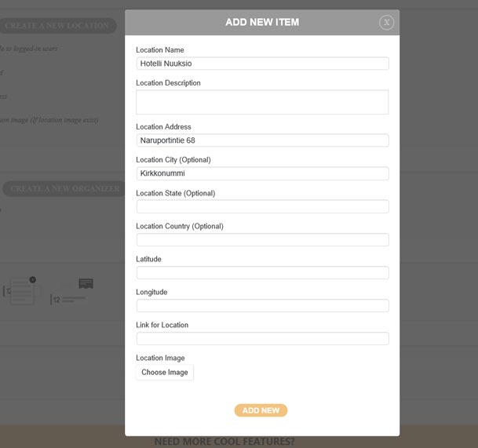Click the Create a New Location button
The height and width of the screenshot is (448, 478).
point(58,26)
